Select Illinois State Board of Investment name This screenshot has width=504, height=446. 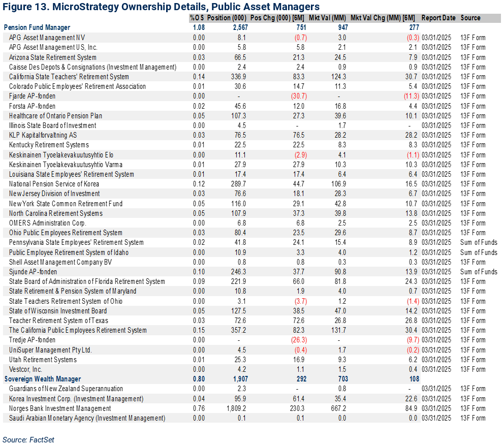coord(53,125)
